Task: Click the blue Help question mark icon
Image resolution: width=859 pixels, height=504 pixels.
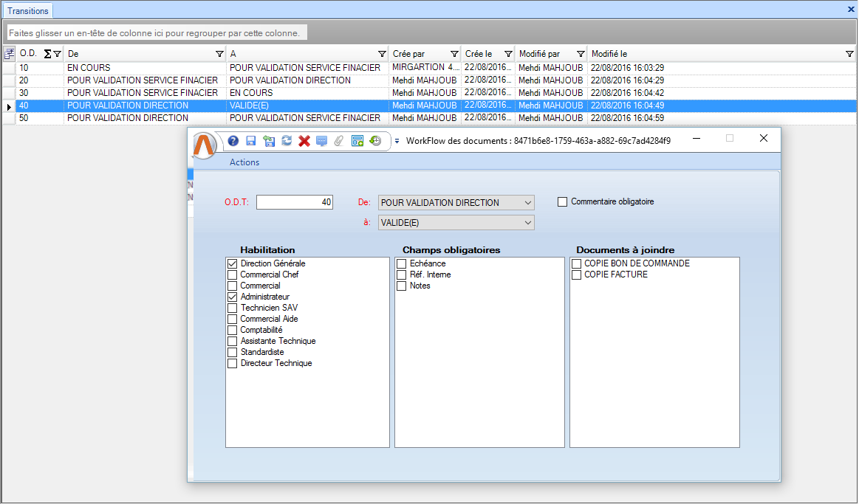Action: coord(233,141)
